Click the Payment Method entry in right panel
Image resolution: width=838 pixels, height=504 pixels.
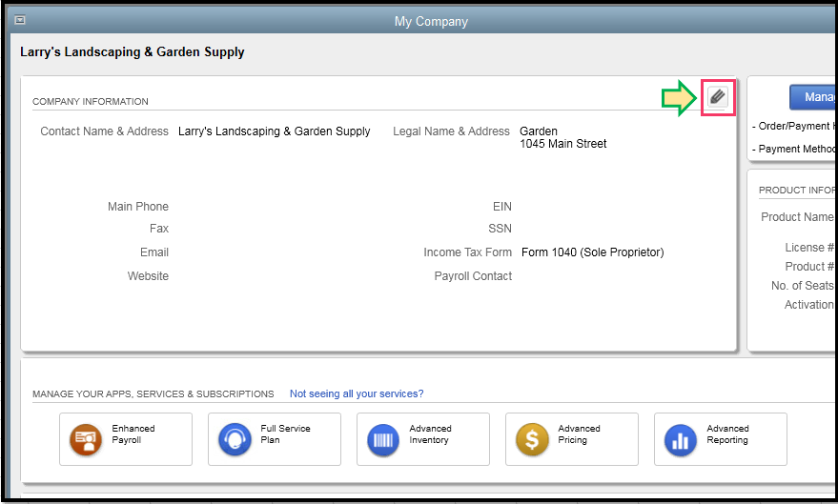click(x=793, y=149)
